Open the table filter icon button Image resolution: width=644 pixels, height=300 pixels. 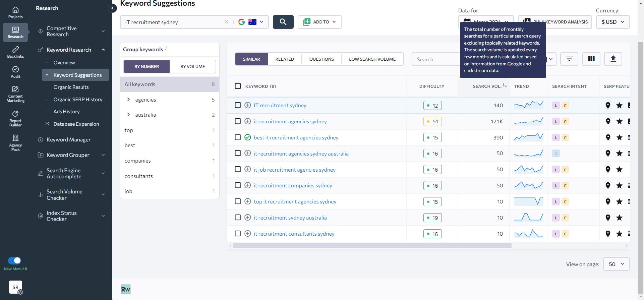(x=569, y=59)
